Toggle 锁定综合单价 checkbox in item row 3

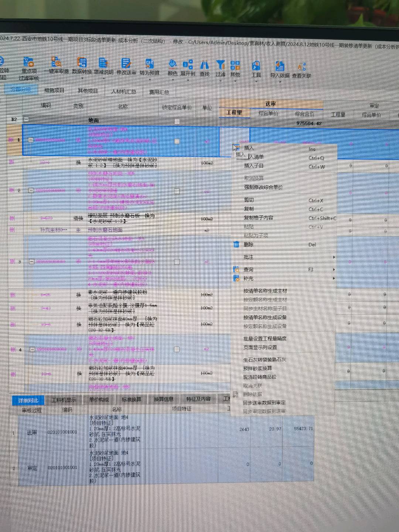[177, 262]
